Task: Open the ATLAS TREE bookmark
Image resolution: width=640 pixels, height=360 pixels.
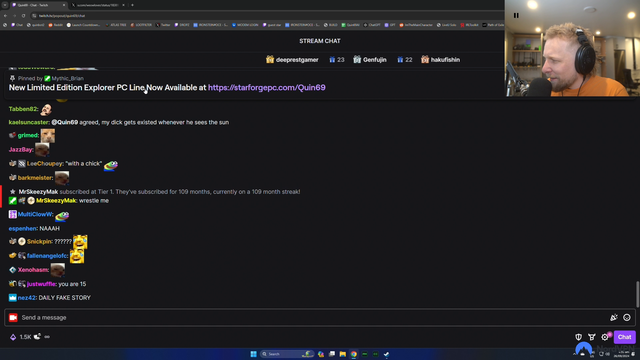Action: click(116, 25)
